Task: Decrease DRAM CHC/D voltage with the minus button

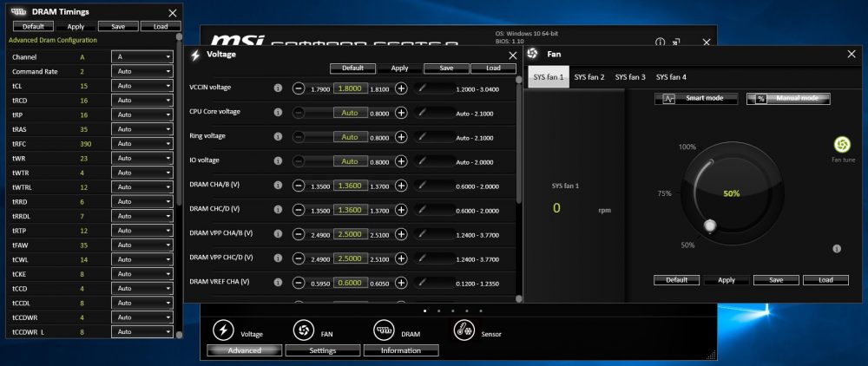Action: (x=299, y=210)
